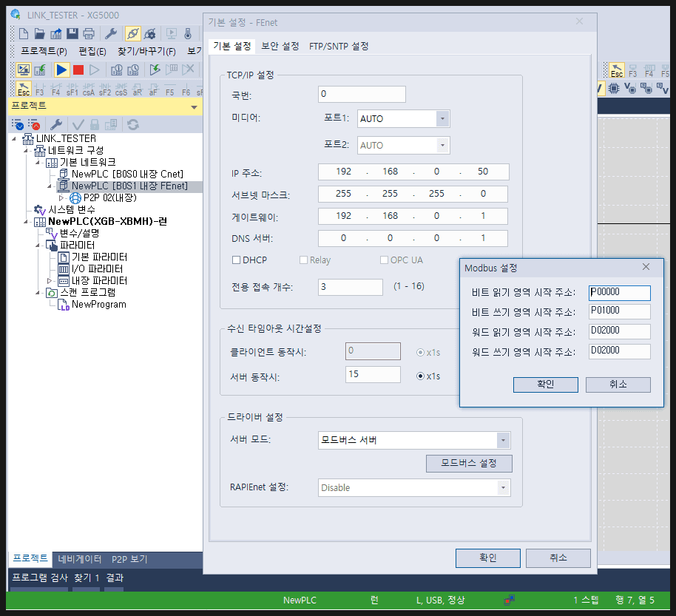Switch to the P2P 보기 bottom tab
676x616 pixels.
pos(129,559)
